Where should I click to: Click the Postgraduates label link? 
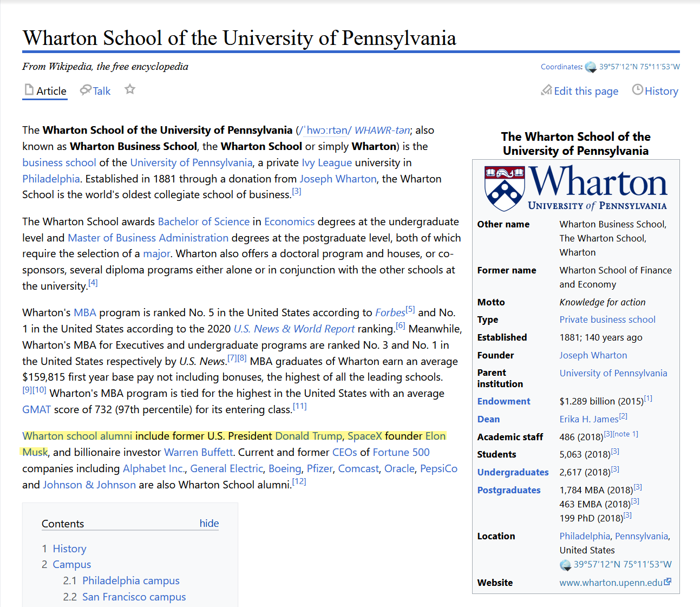tap(509, 490)
